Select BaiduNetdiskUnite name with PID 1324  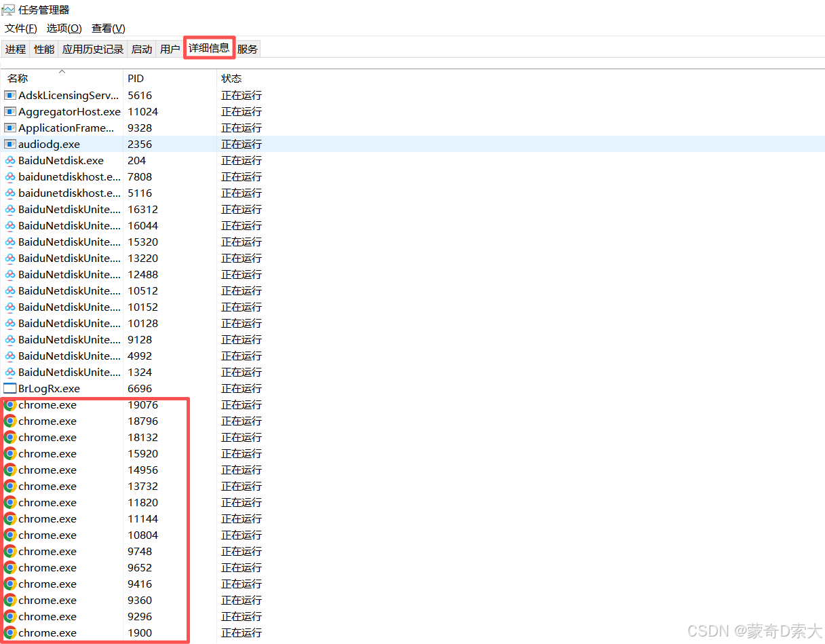69,372
